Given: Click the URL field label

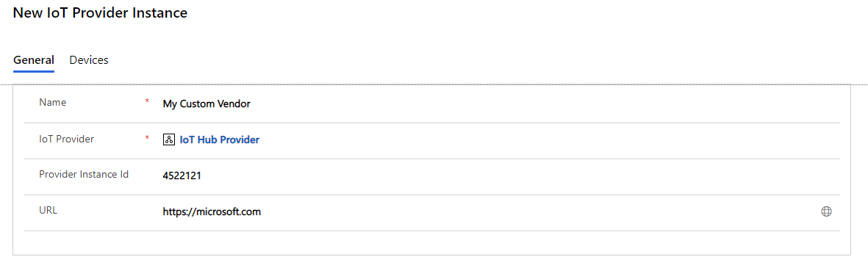Looking at the screenshot, I should tap(49, 210).
